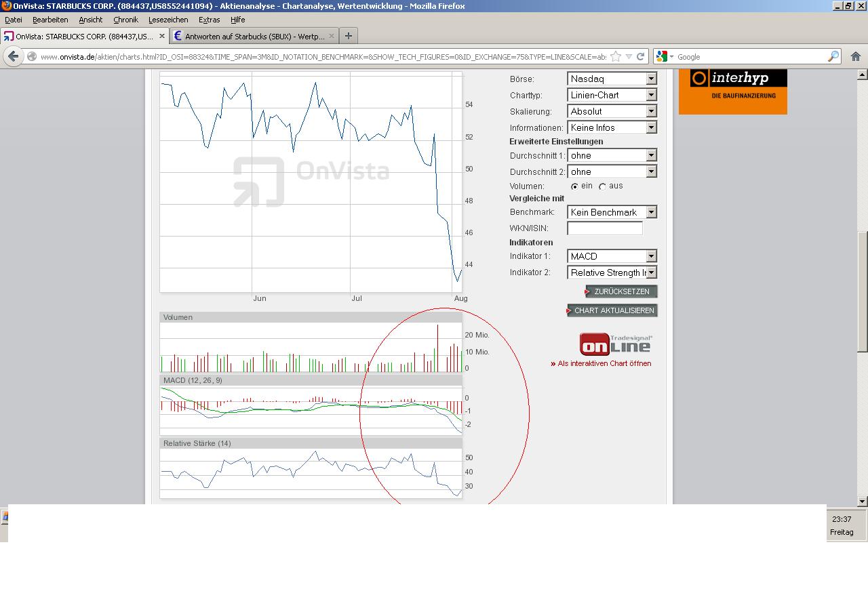Screen dimensions: 868x610
Task: Click the vertical scrollbar thumb
Action: click(x=863, y=292)
